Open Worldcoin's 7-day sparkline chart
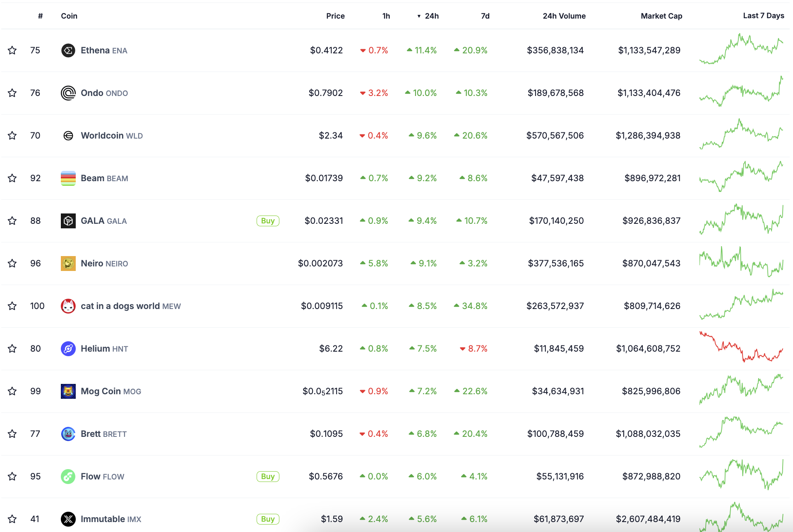The height and width of the screenshot is (532, 793). coord(741,134)
